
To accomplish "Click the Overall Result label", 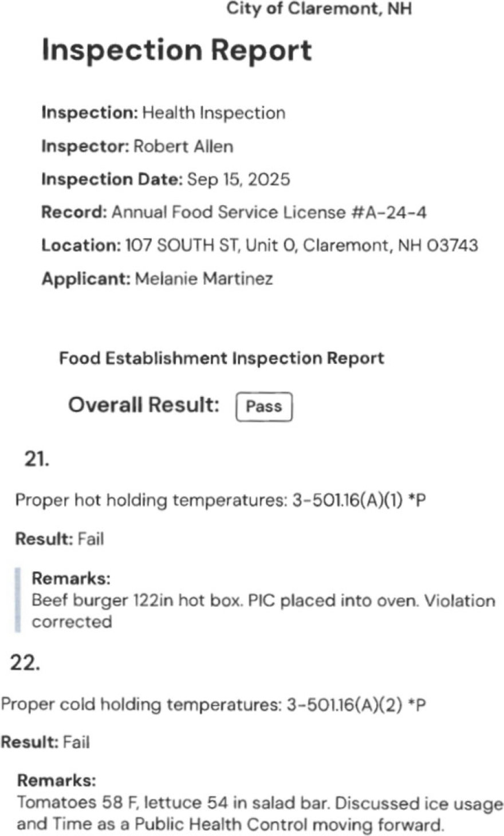I will pos(144,405).
